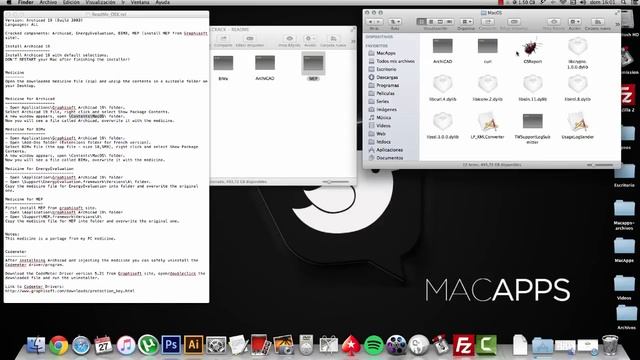640x360 pixels.
Task: Open Illustrator from the Dock
Action: (x=193, y=345)
